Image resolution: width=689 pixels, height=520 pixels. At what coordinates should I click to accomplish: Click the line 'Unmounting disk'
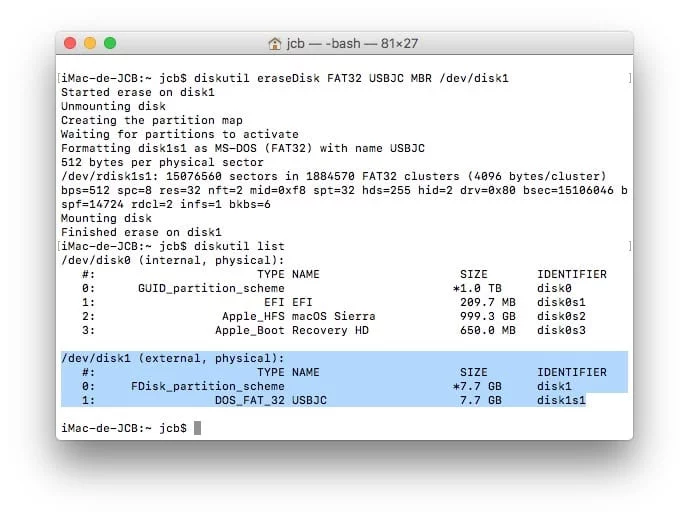click(113, 106)
